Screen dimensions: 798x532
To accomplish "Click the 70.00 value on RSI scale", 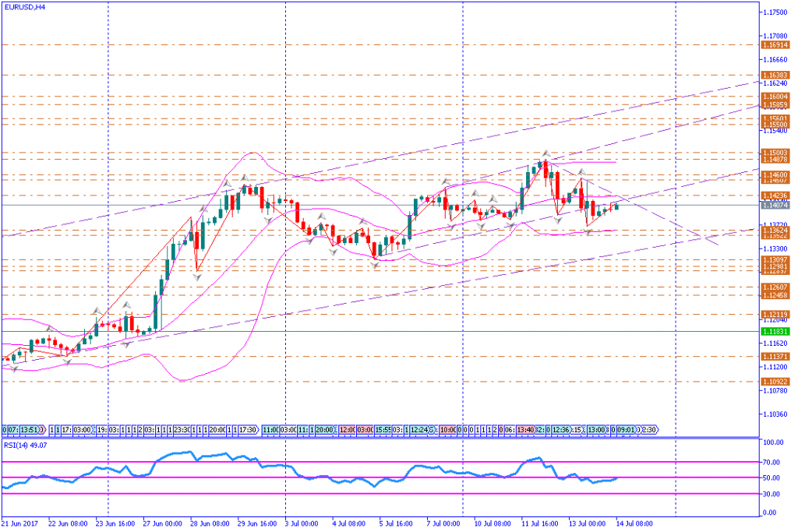I will tap(773, 462).
